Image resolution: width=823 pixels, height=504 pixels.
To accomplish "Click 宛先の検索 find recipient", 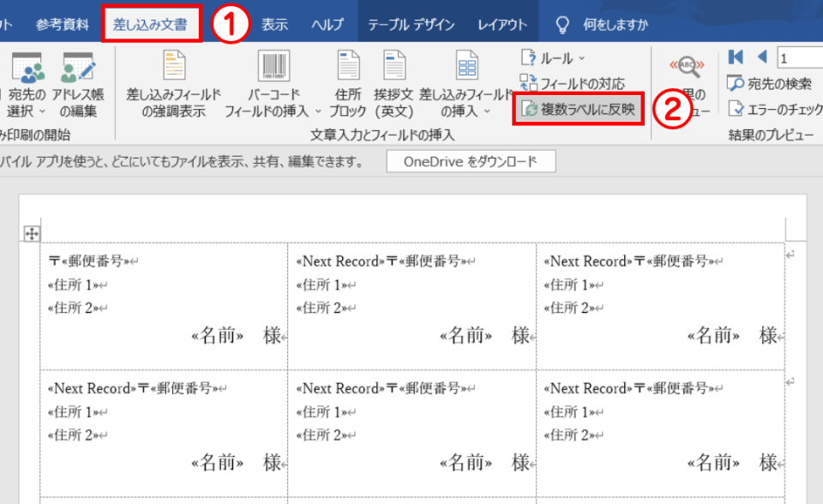I will 770,83.
